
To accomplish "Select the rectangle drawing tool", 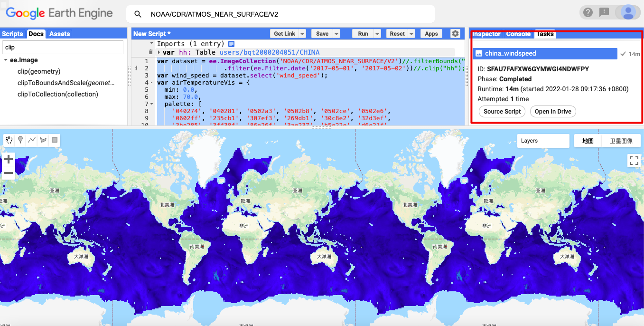I will pos(54,140).
